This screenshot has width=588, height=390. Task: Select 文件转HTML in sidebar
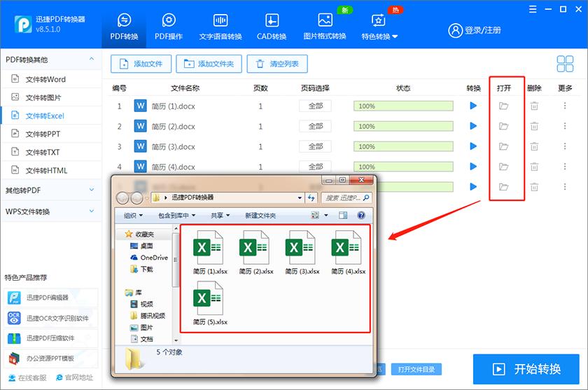point(51,171)
